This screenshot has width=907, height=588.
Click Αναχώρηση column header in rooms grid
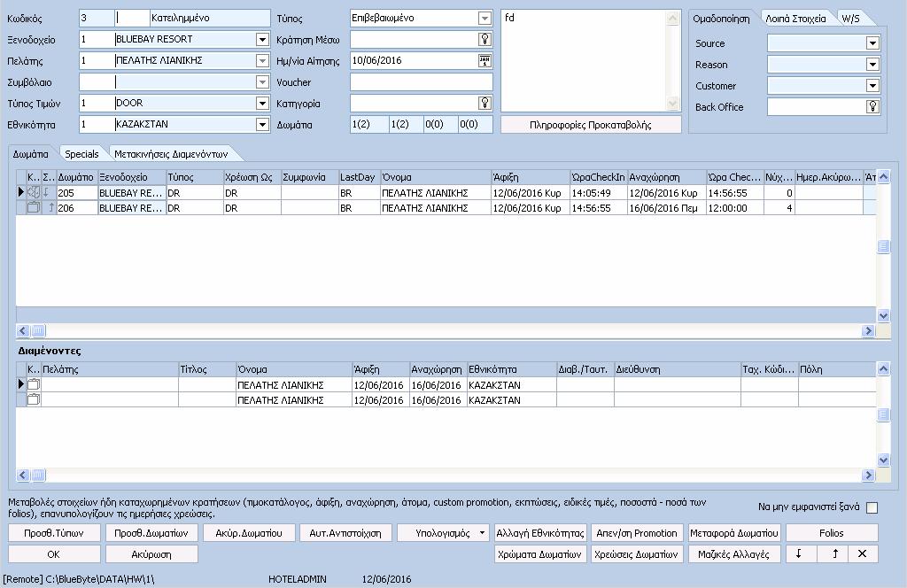pyautogui.click(x=666, y=177)
